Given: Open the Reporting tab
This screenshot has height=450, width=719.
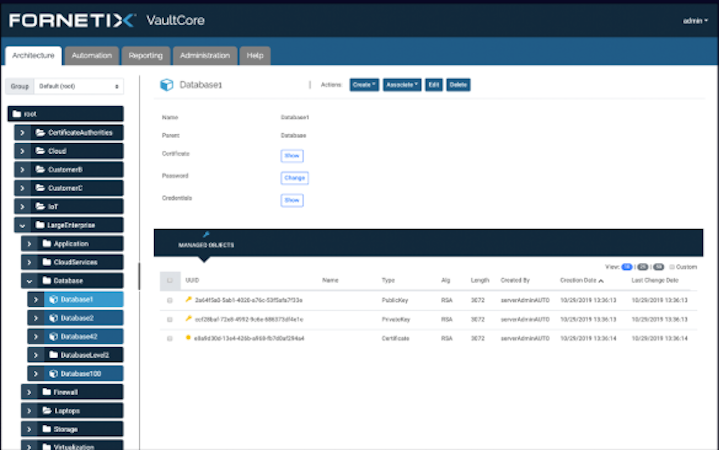Looking at the screenshot, I should pyautogui.click(x=145, y=56).
